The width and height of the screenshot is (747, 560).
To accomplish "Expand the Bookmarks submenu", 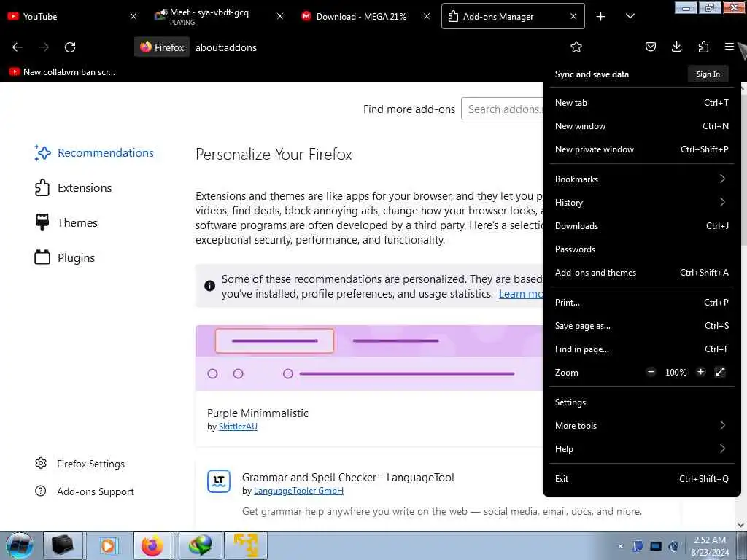I will 642,179.
